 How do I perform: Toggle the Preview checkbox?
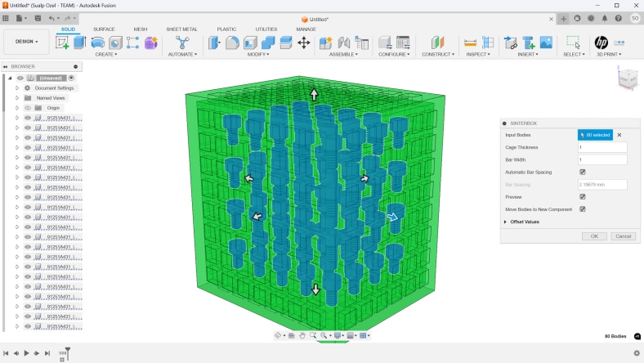[583, 196]
